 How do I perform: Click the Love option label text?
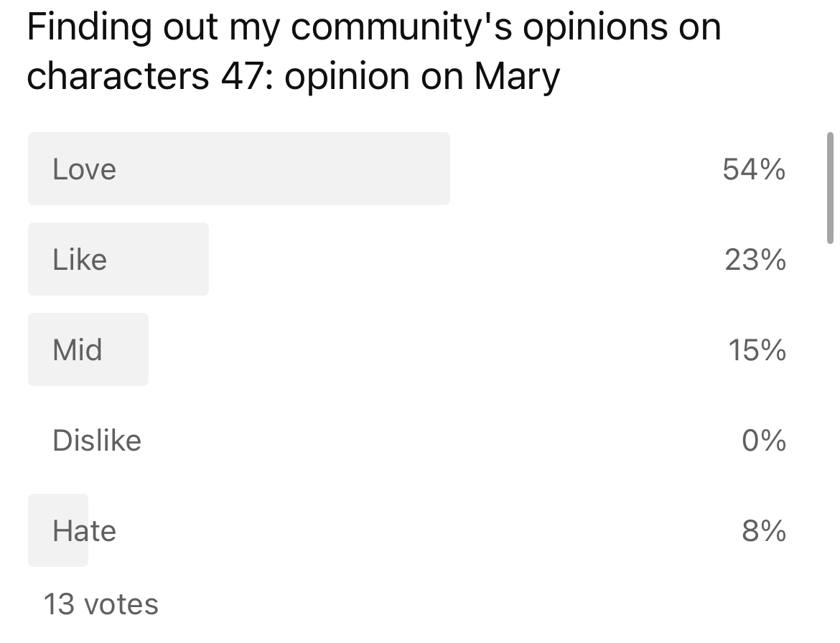click(84, 169)
